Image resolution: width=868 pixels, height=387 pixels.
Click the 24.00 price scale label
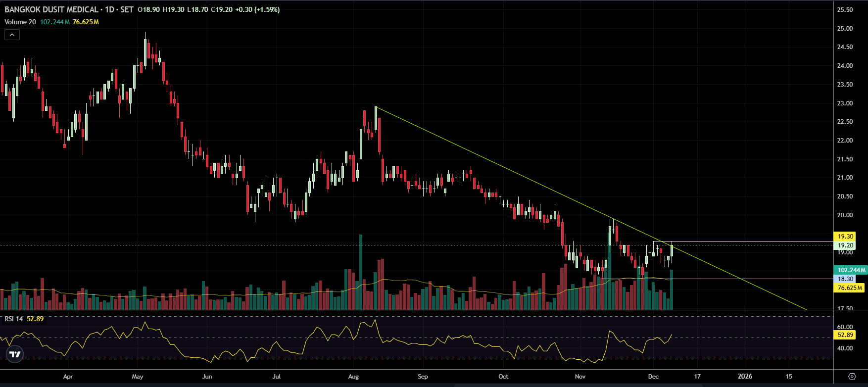pyautogui.click(x=845, y=66)
